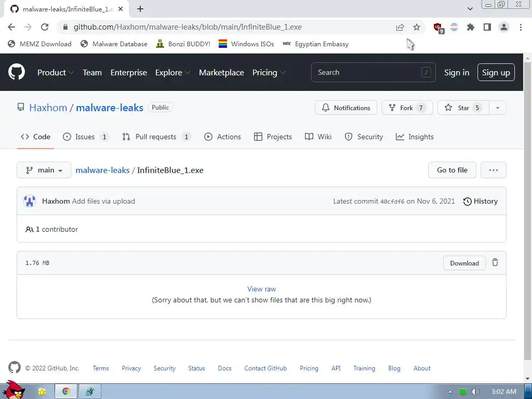Open the Security tab
Viewport: 532px width, 399px height.
point(364,137)
